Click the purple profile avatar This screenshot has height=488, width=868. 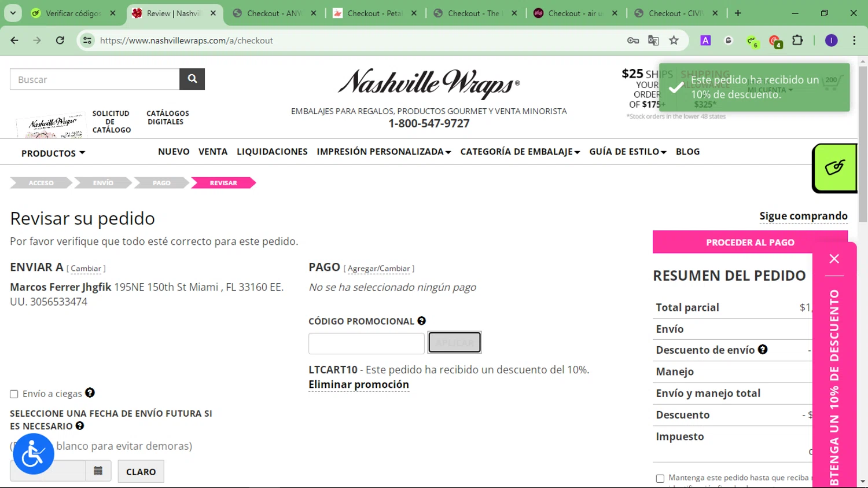[832, 41]
